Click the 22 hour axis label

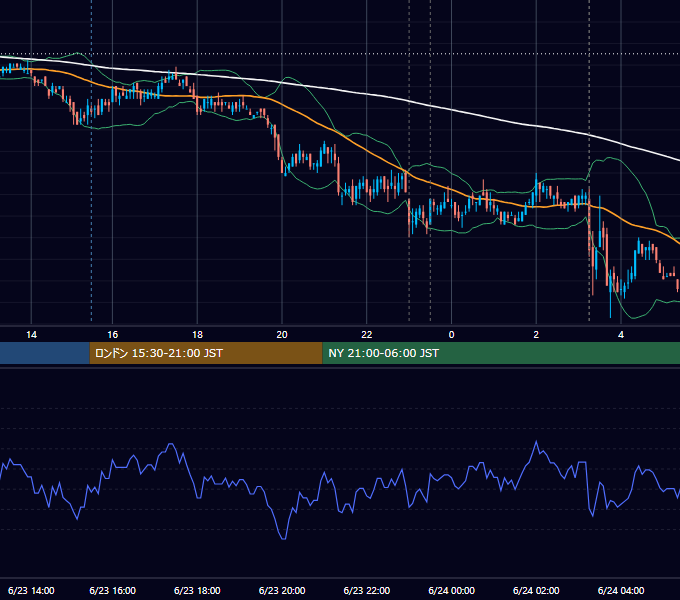[x=367, y=335]
